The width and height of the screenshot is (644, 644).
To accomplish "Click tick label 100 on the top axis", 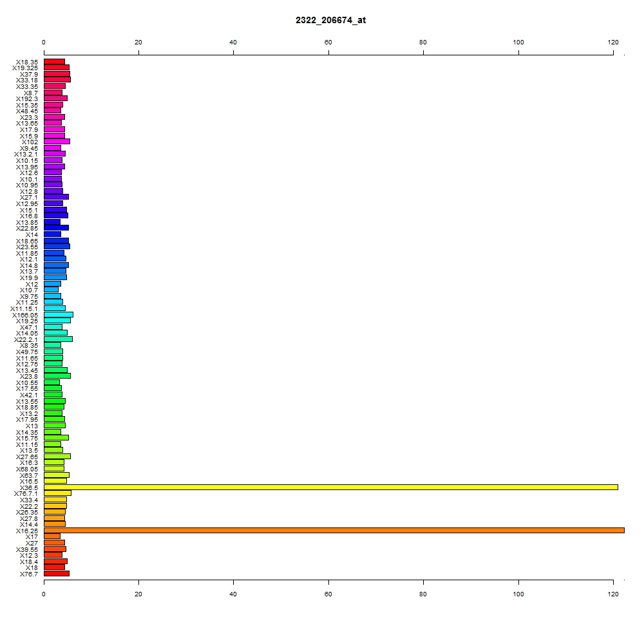I will tap(518, 43).
